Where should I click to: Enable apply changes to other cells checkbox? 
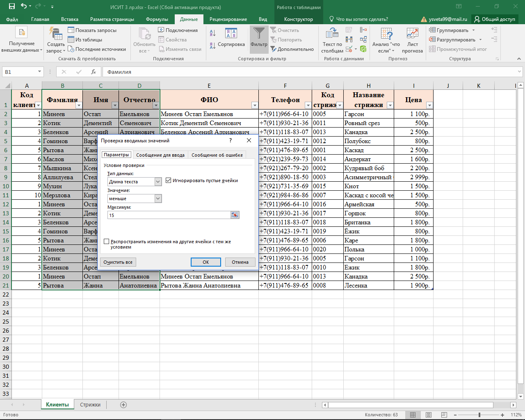pyautogui.click(x=107, y=242)
